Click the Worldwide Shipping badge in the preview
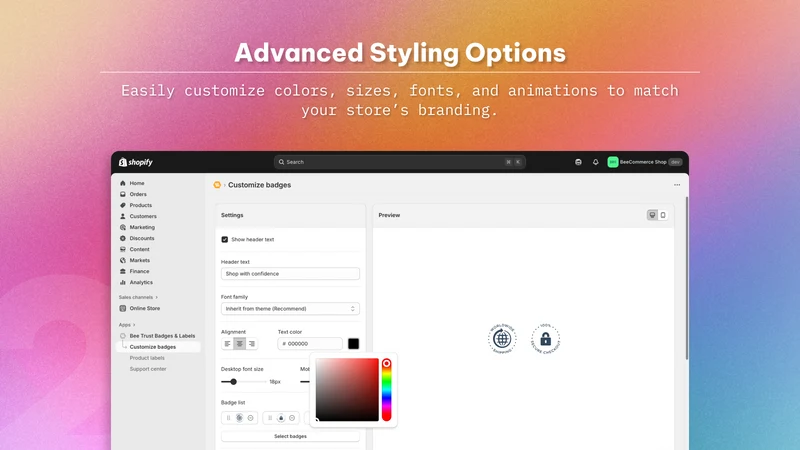The image size is (800, 450). coord(502,338)
